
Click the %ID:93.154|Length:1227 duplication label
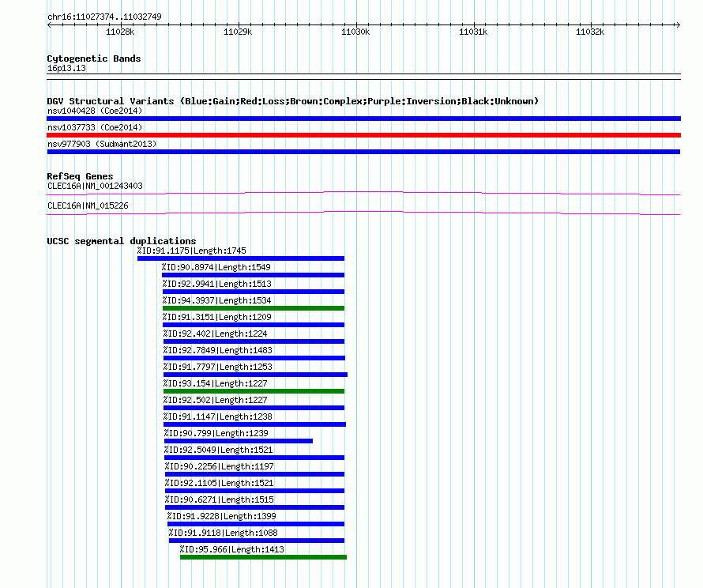(x=215, y=383)
